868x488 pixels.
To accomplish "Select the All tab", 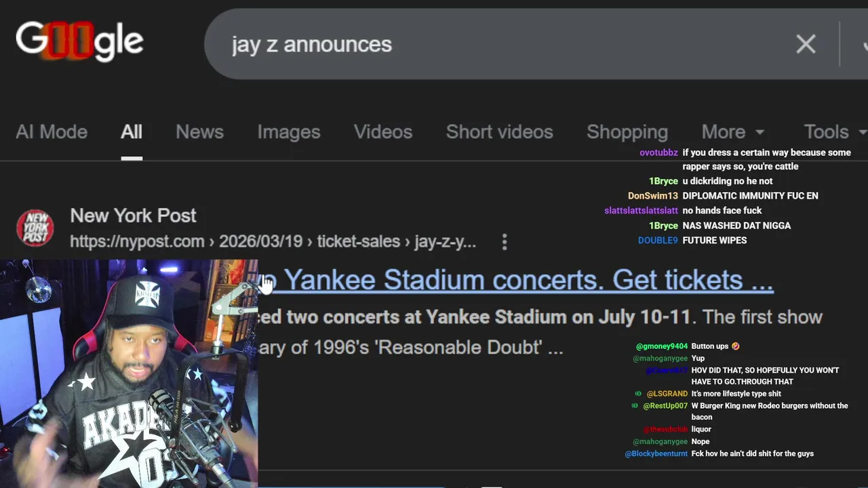I will (x=132, y=131).
